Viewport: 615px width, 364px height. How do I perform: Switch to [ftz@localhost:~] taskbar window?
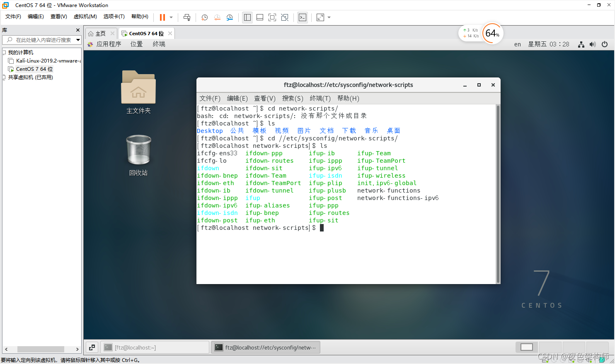tap(155, 347)
